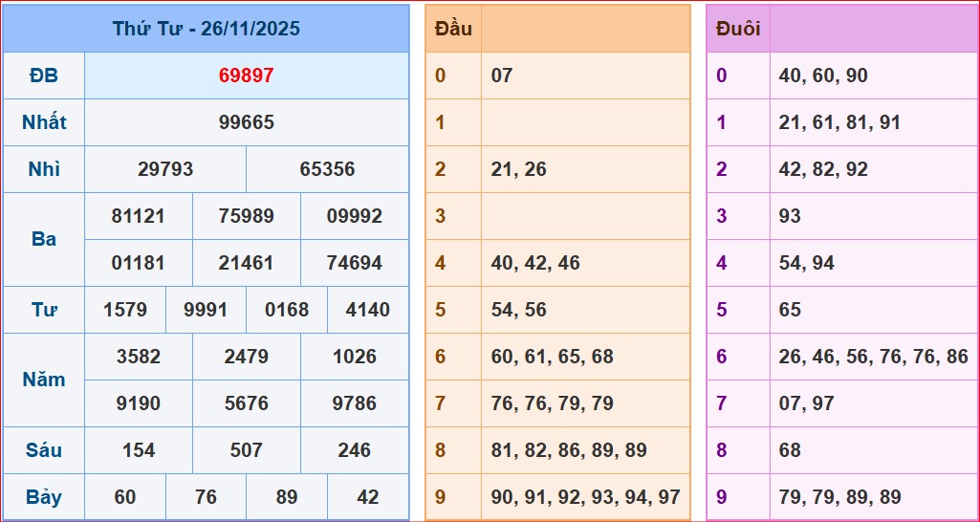The image size is (980, 522).
Task: Click the values 07, 97 in Đuôi table
Action: coord(806,403)
